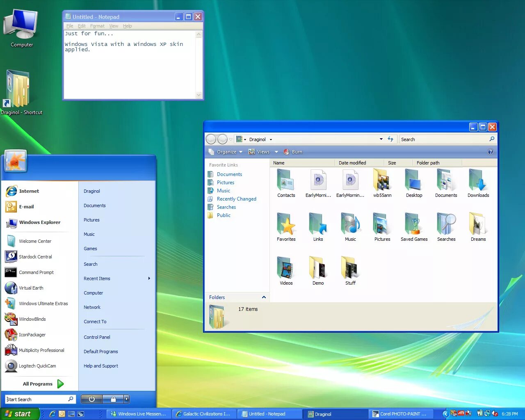Viewport: 525px width, 420px height.
Task: Open Notepad Edit menu
Action: (x=82, y=26)
